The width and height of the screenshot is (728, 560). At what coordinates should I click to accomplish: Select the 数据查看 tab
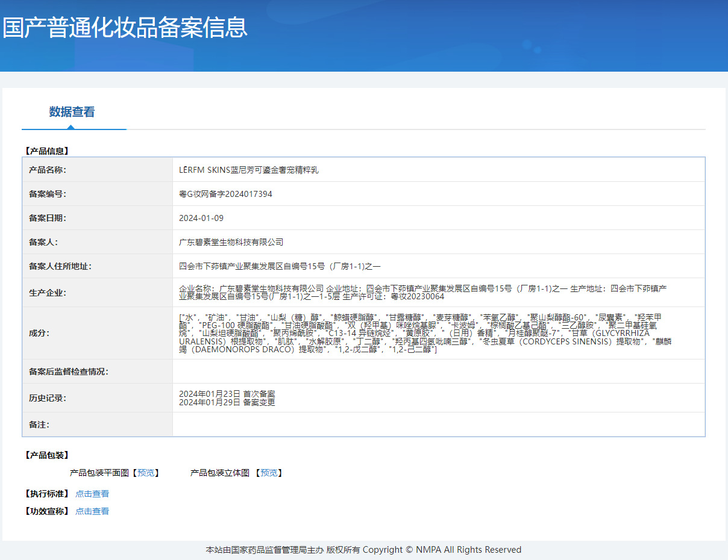pos(72,112)
